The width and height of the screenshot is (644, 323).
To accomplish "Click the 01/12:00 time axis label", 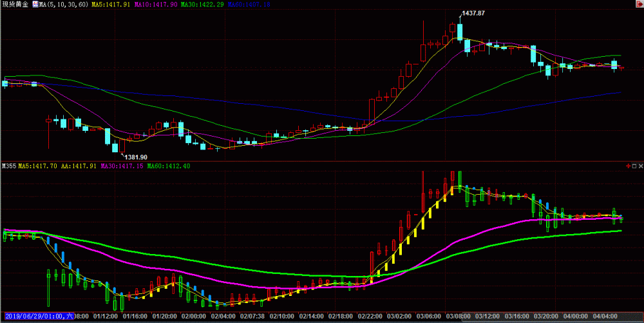I will pos(105,317).
